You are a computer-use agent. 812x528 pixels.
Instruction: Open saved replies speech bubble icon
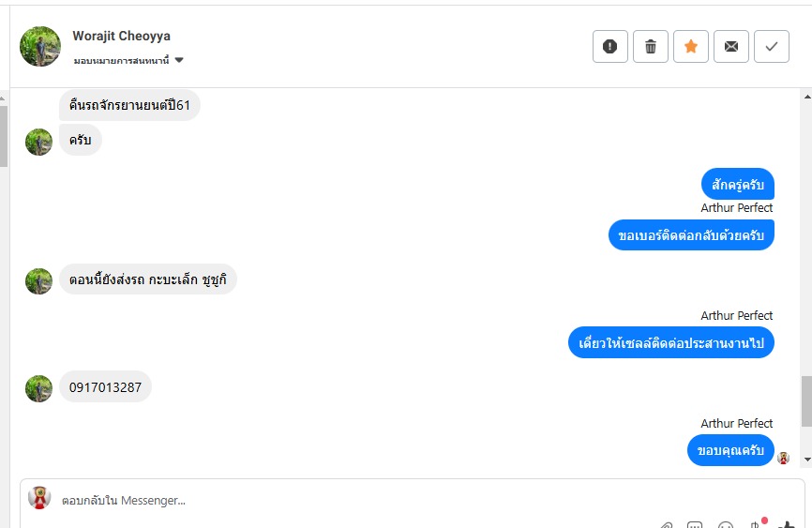point(695,525)
